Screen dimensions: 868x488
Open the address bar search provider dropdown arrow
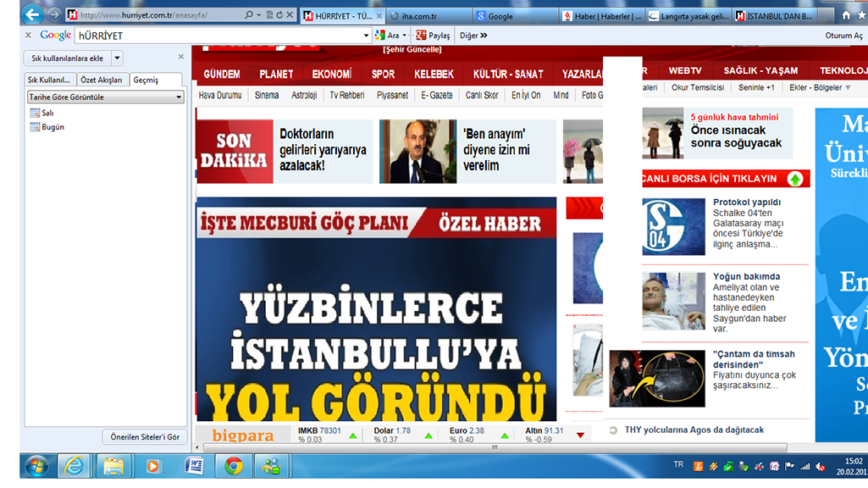[258, 15]
